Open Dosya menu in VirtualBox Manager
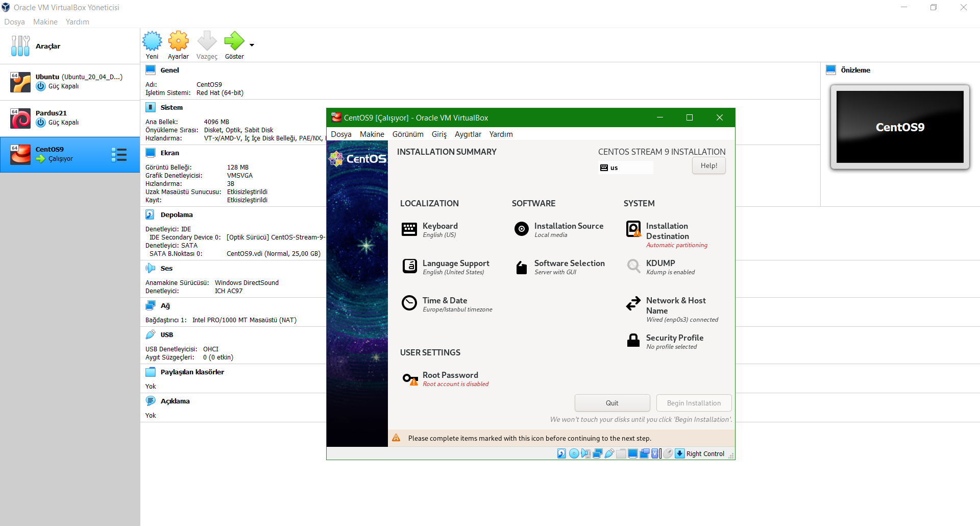980x526 pixels. (14, 22)
